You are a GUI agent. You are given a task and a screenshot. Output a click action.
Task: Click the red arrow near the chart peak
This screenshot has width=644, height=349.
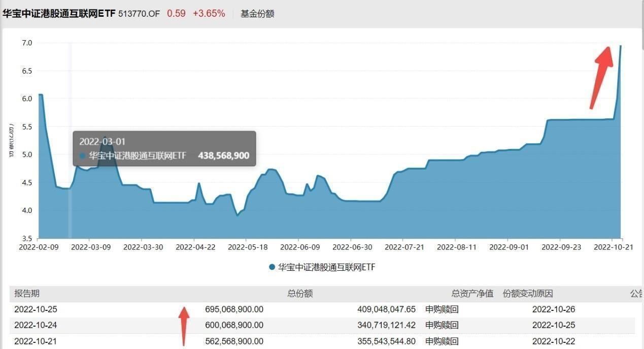point(602,77)
